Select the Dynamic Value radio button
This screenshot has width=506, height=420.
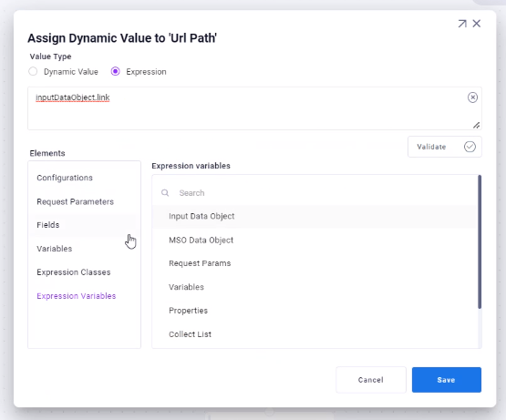pos(33,71)
